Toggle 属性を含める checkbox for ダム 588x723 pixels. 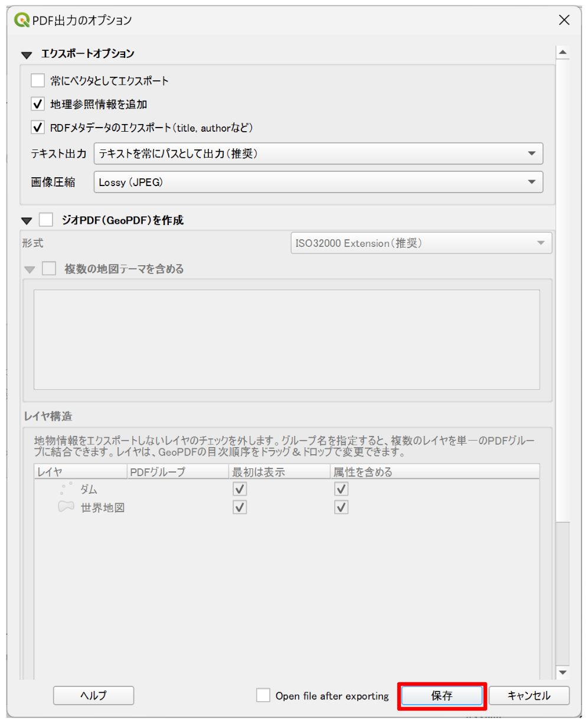tap(341, 489)
